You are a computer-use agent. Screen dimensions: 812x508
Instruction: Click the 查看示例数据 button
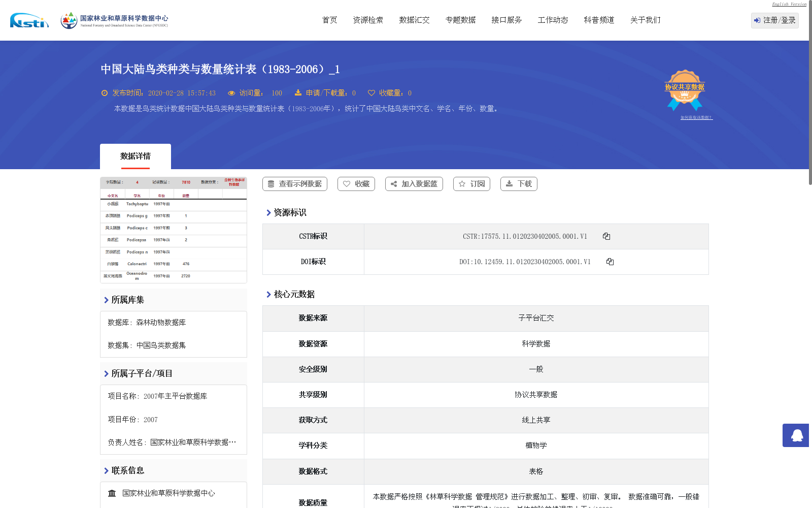click(295, 184)
